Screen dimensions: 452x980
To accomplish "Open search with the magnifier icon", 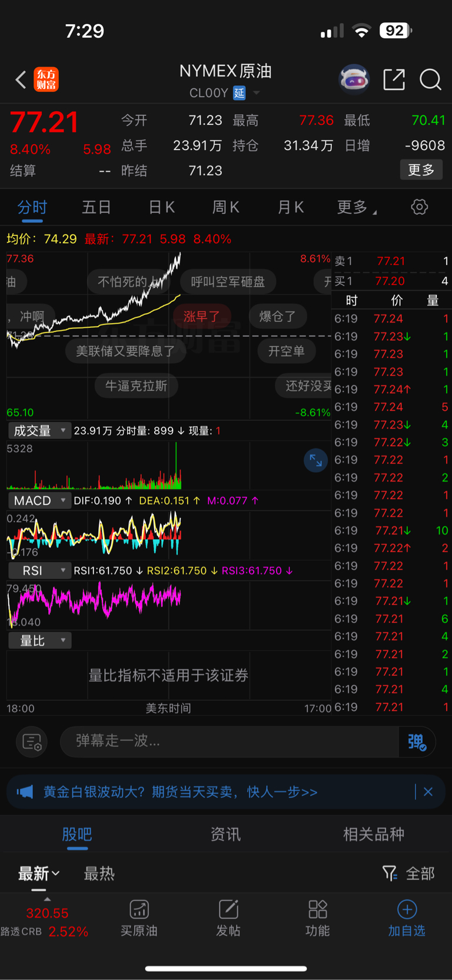I will (430, 79).
